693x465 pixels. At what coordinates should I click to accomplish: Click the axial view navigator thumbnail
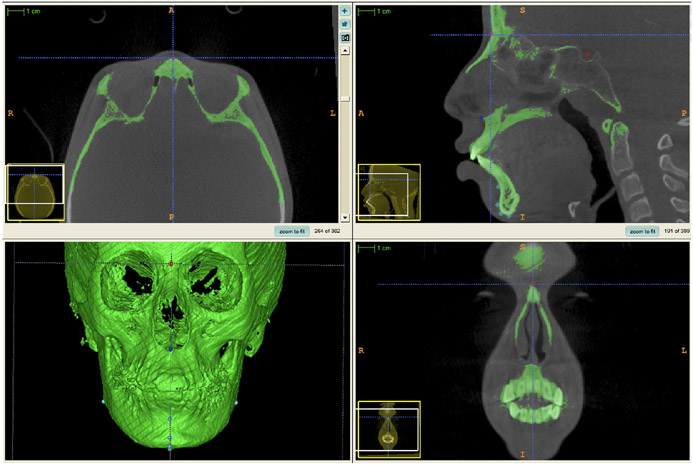pos(35,193)
